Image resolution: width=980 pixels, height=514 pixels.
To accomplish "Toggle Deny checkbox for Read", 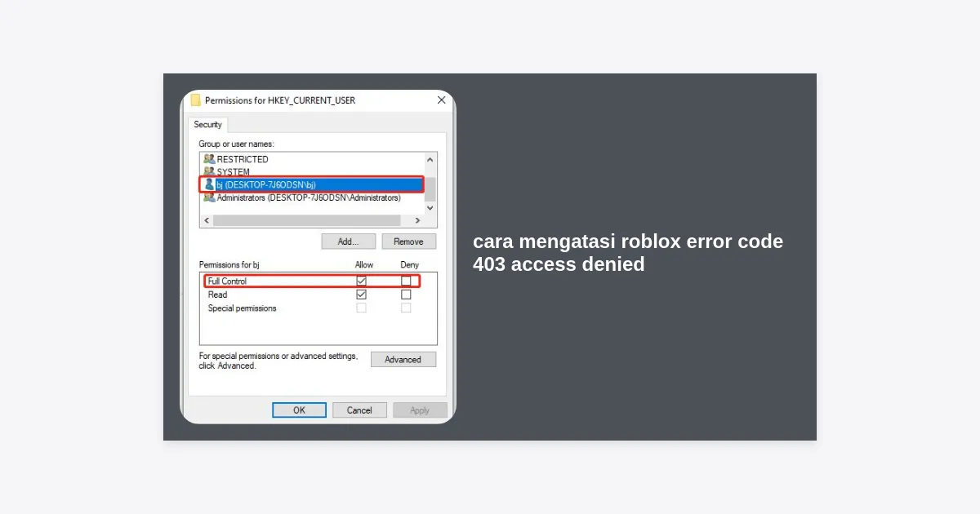I will [406, 295].
